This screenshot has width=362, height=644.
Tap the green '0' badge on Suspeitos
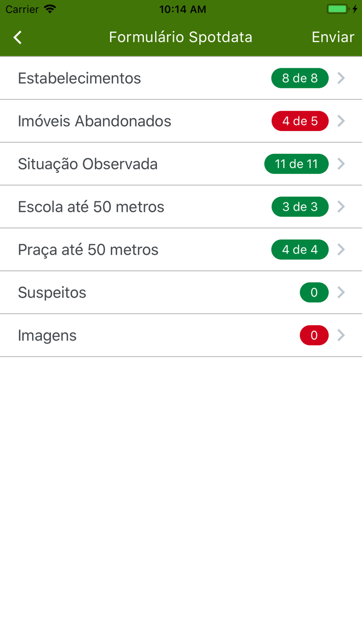(314, 292)
